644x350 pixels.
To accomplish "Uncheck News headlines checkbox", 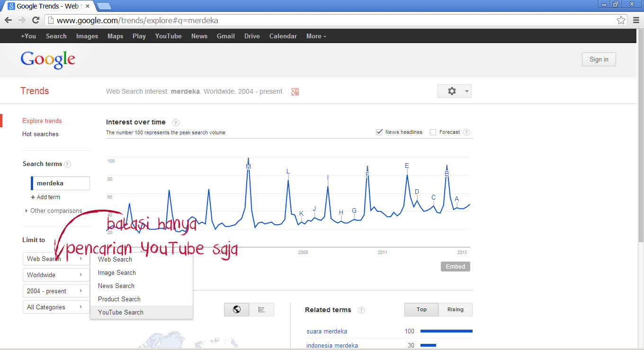I will [379, 132].
